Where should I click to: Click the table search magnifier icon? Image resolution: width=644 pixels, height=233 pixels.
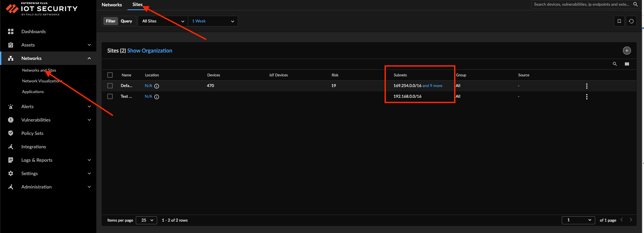pyautogui.click(x=615, y=64)
